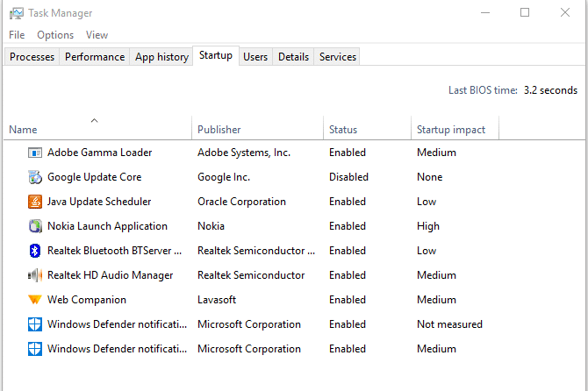The width and height of the screenshot is (588, 391).
Task: Click the Adobe Gamma Loader icon
Action: coord(35,153)
